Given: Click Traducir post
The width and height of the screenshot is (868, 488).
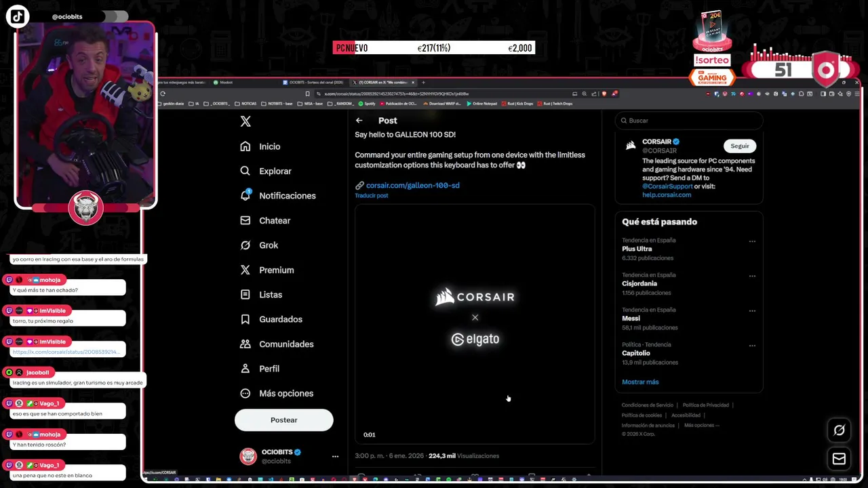Looking at the screenshot, I should click(x=372, y=196).
